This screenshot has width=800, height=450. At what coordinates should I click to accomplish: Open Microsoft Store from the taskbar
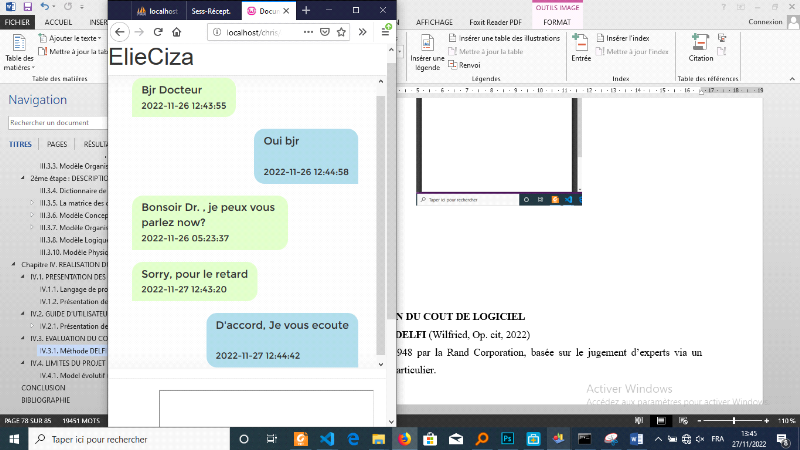point(430,439)
